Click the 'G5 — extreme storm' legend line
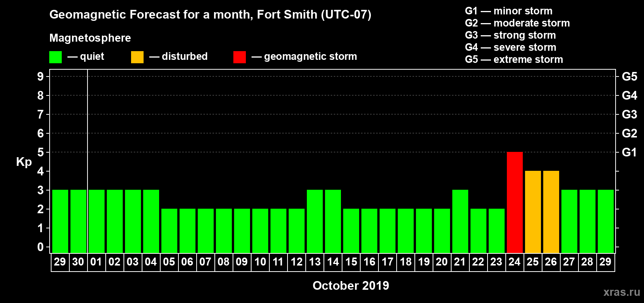The width and height of the screenshot is (644, 303). (514, 59)
